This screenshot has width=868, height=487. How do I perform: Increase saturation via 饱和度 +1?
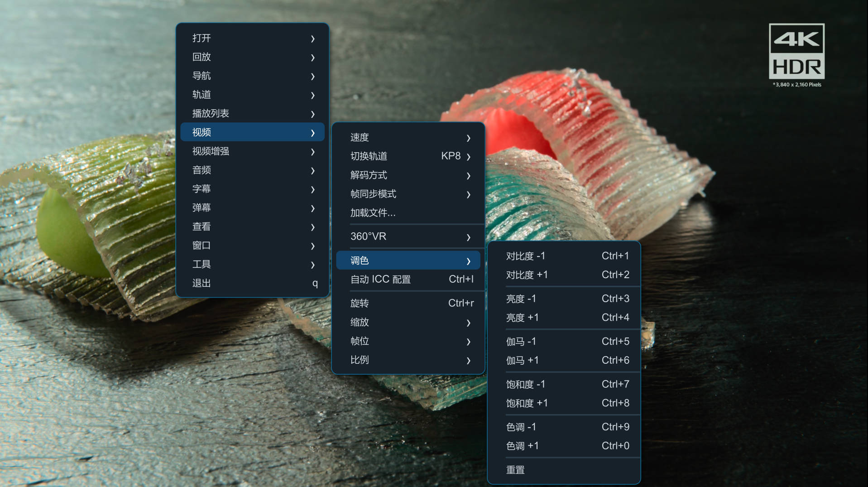point(564,403)
